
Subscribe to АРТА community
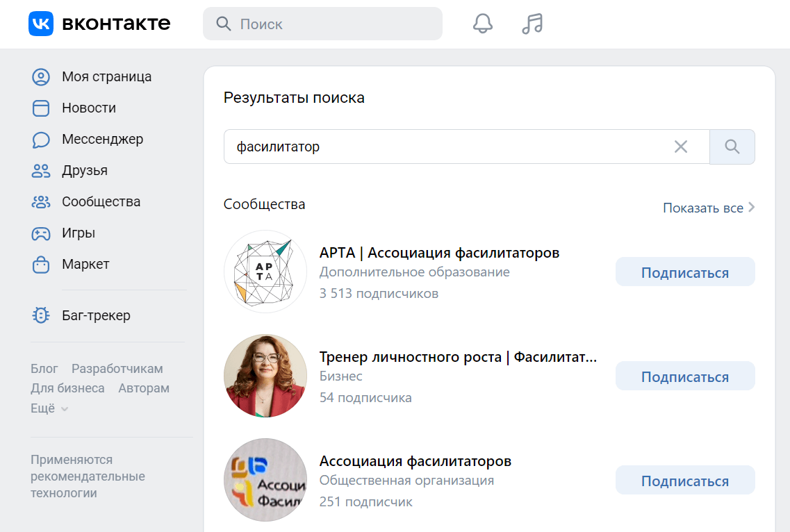685,272
